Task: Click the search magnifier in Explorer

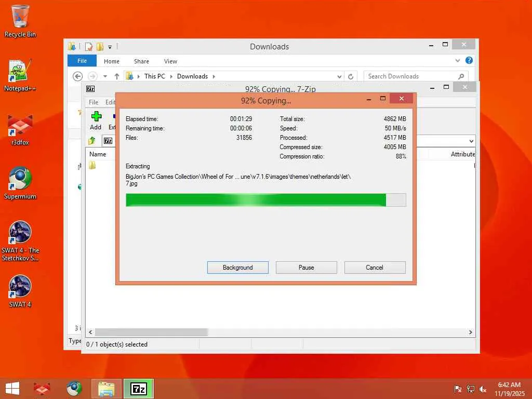Action: (x=461, y=76)
